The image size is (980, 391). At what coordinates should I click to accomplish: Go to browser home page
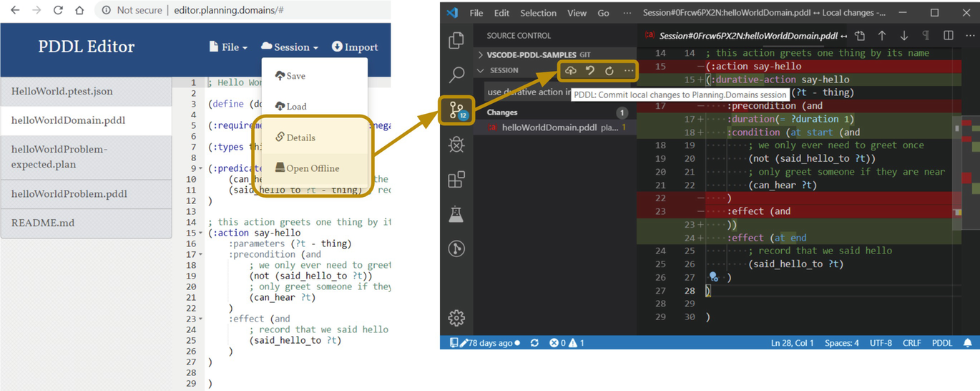click(80, 11)
